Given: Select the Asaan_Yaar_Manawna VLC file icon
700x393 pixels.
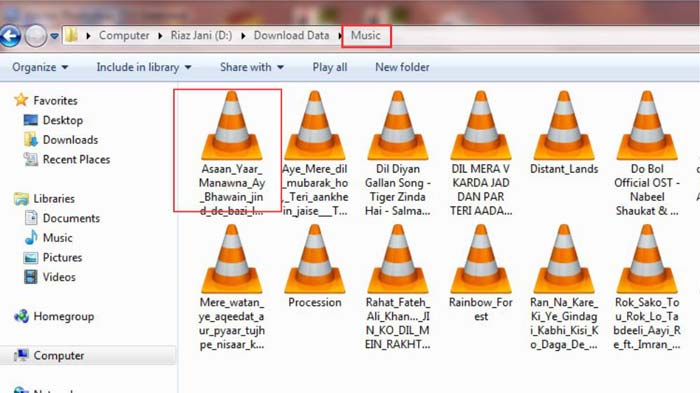Looking at the screenshot, I should (x=232, y=125).
